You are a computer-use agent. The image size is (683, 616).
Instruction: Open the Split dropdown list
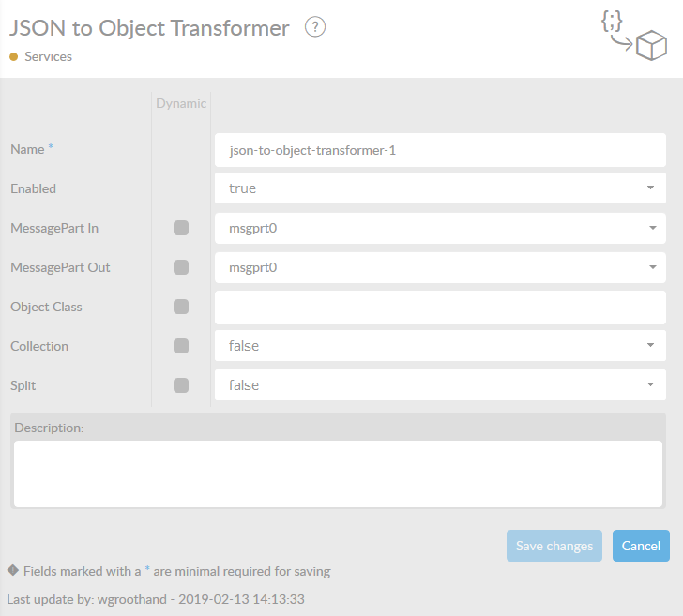pyautogui.click(x=440, y=385)
